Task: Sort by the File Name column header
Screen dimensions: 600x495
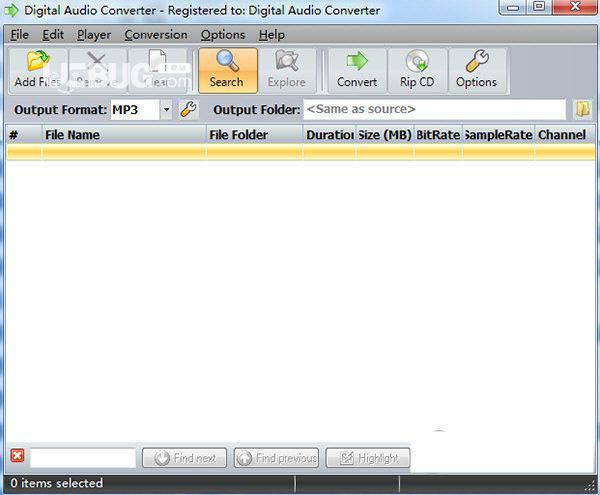Action: (x=124, y=135)
